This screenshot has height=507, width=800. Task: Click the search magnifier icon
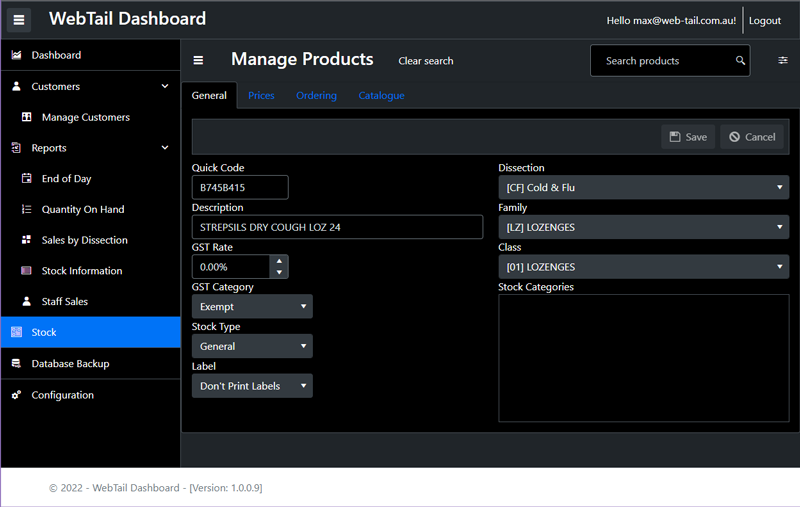tap(740, 61)
